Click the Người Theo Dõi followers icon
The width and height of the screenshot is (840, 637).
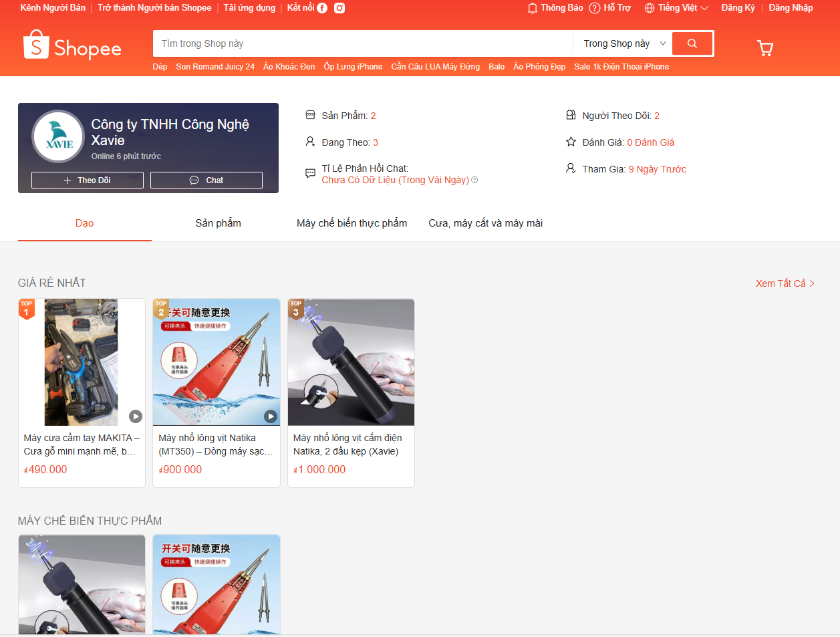[571, 115]
